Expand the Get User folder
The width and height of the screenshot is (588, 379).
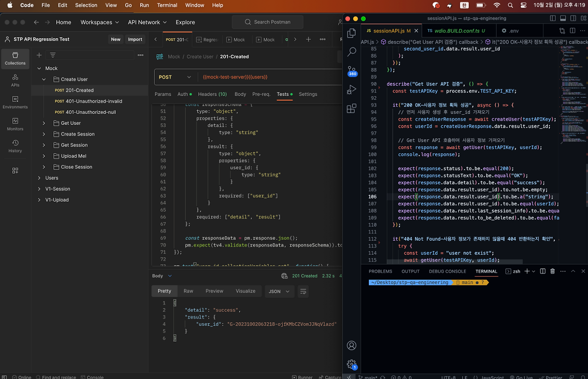[44, 123]
